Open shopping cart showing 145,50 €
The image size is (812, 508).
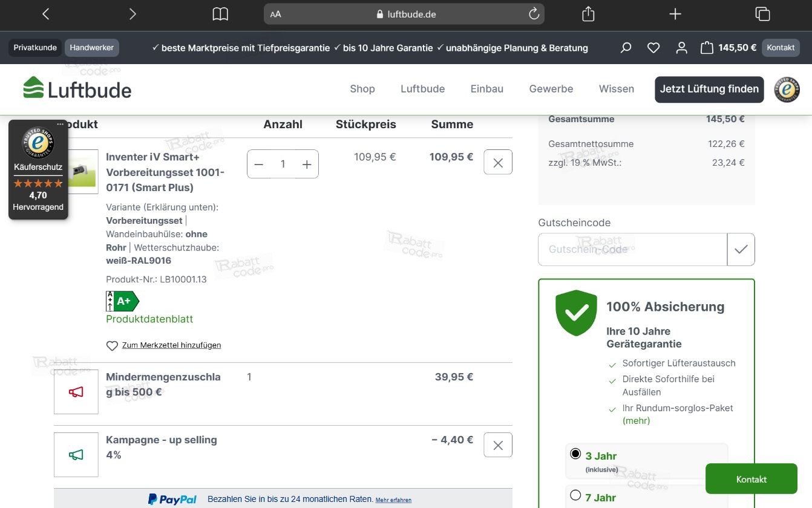[x=729, y=47]
